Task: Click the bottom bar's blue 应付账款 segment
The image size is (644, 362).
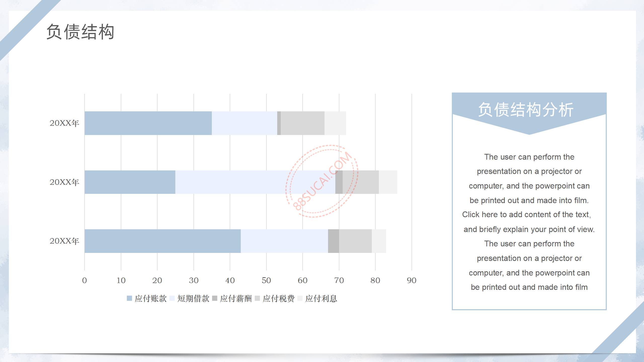Action: click(x=163, y=241)
